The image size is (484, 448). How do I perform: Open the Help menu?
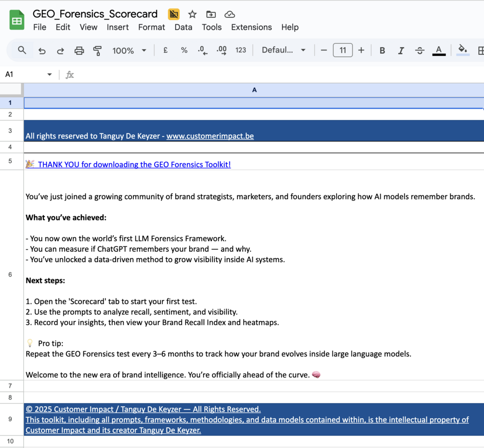(290, 27)
